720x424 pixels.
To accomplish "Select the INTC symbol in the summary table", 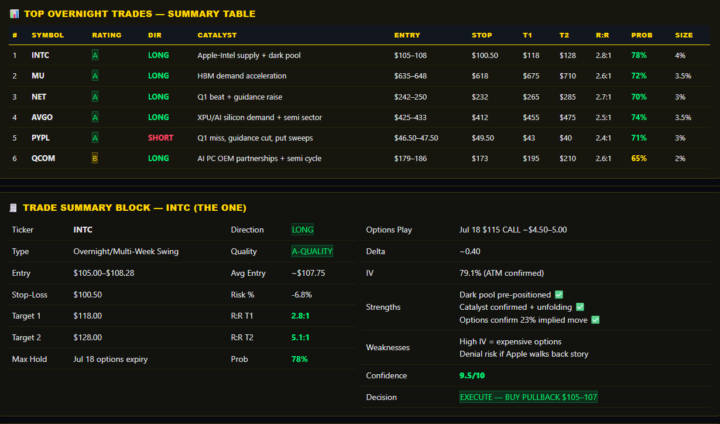I will pyautogui.click(x=40, y=56).
